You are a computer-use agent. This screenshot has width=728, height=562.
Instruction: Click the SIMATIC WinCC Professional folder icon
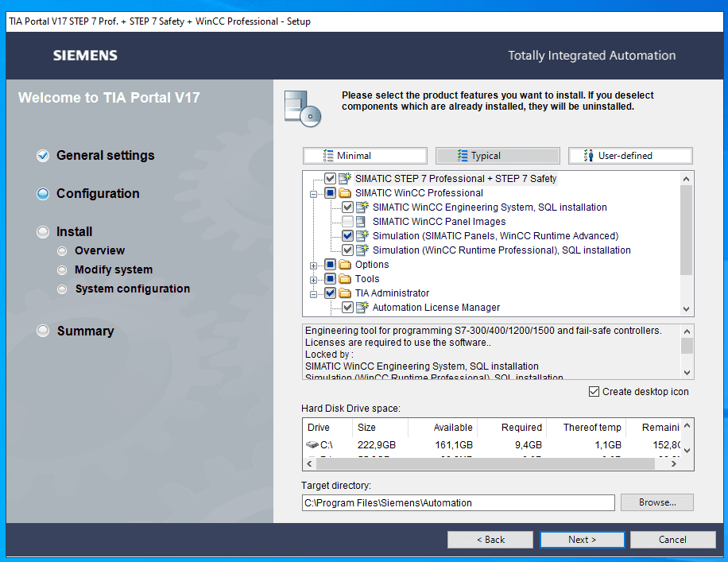point(345,192)
